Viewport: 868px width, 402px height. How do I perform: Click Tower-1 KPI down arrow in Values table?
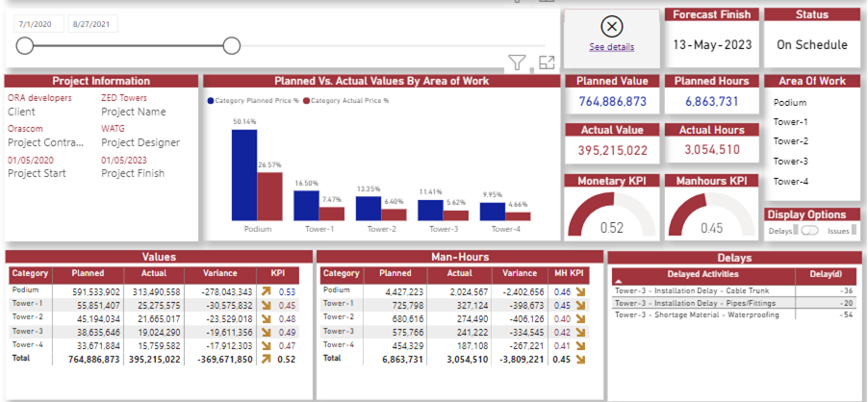click(267, 305)
